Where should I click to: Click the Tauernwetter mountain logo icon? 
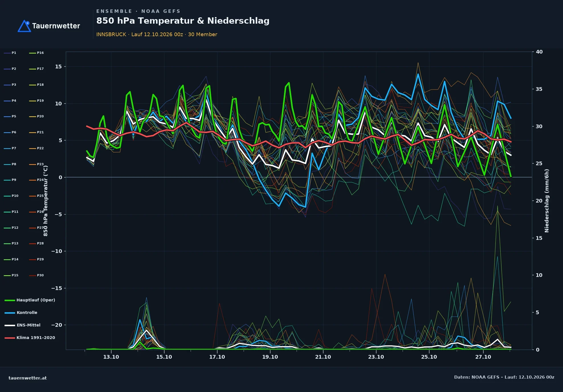pyautogui.click(x=24, y=26)
